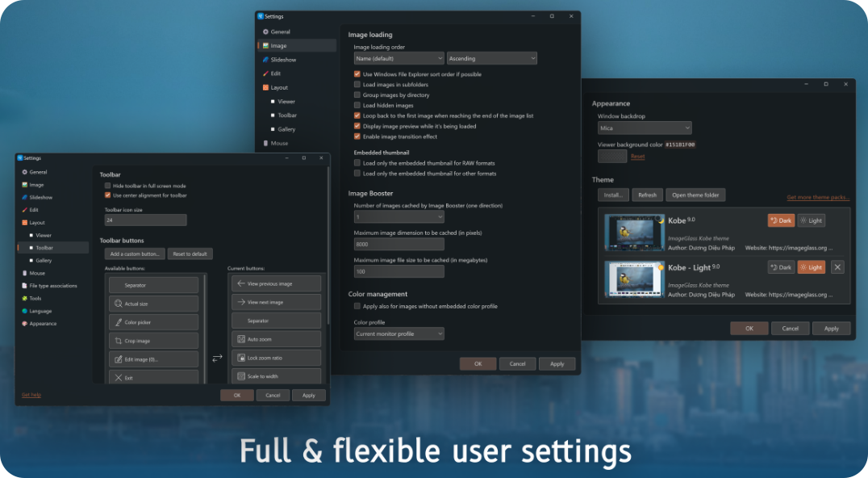This screenshot has width=868, height=478.
Task: Click File type associations icon in sidebar
Action: point(24,286)
